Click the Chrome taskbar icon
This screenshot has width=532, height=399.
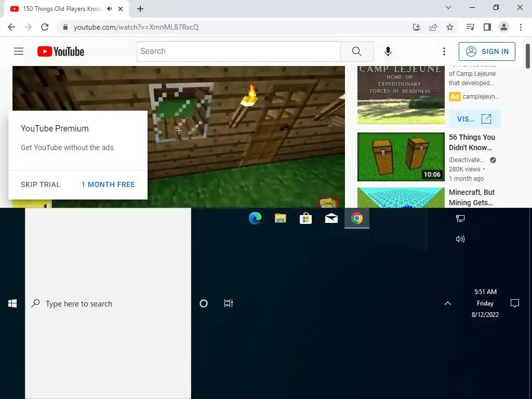point(356,218)
